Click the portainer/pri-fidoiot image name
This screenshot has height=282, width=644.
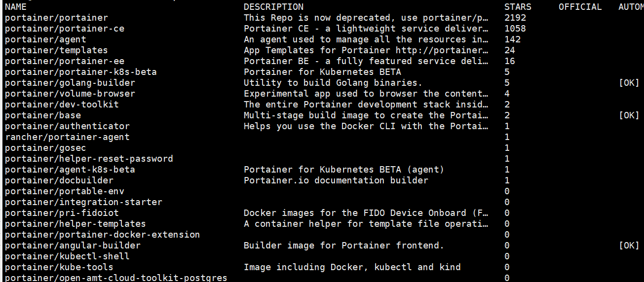click(62, 213)
